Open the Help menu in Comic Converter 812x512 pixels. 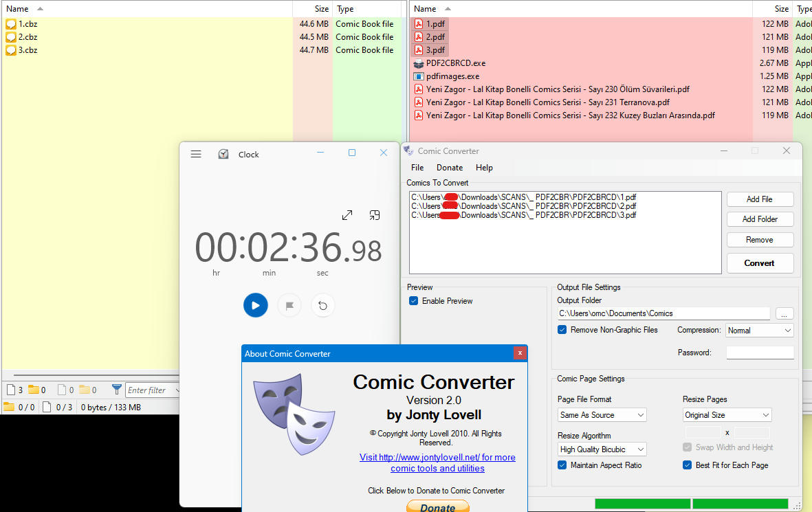[x=484, y=168]
